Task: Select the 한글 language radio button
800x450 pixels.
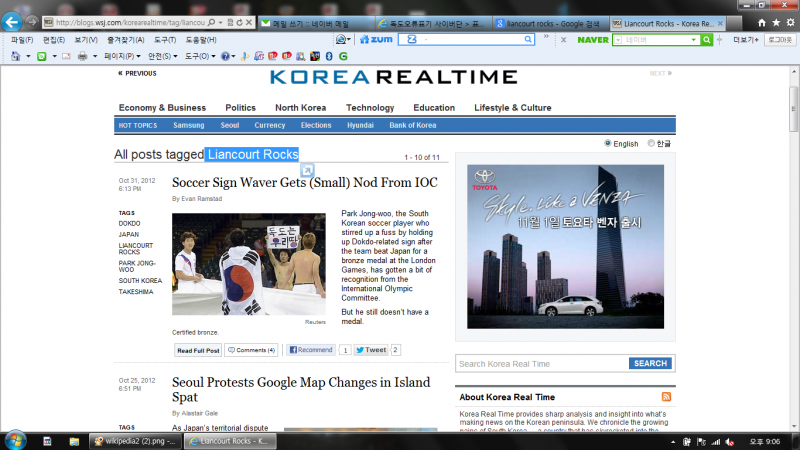Action: 651,143
